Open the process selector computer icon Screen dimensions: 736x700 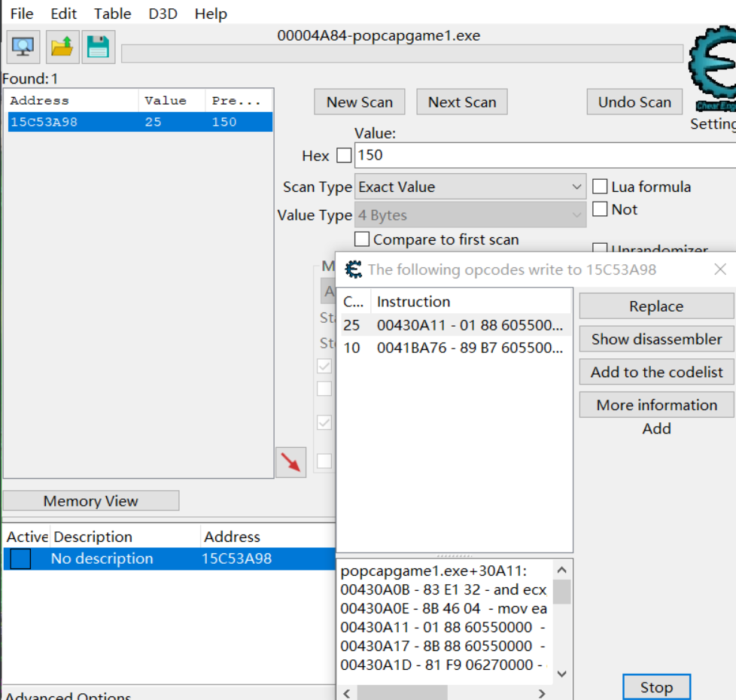(x=23, y=47)
